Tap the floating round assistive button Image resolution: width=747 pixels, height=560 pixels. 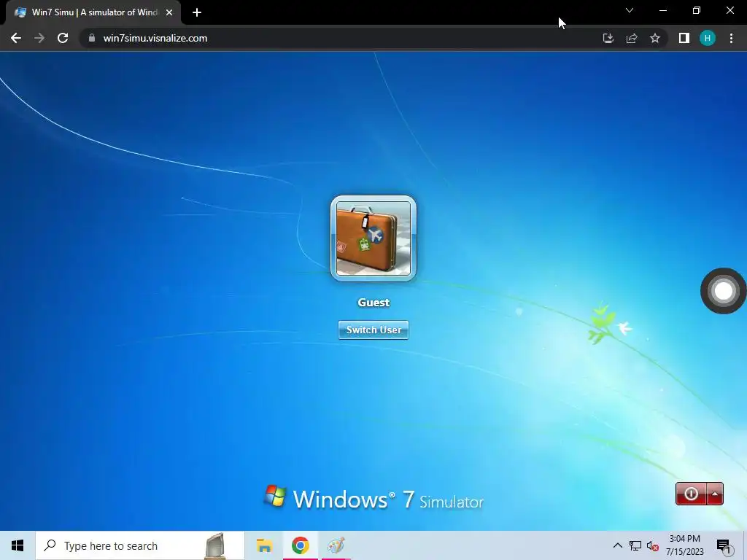(x=723, y=291)
